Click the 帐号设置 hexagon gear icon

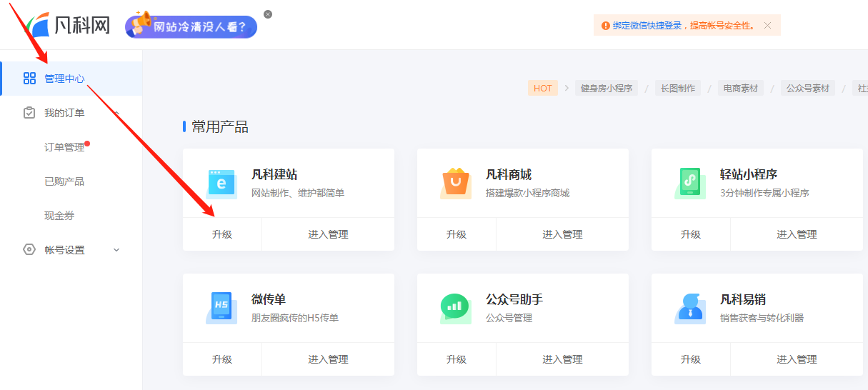[x=29, y=250]
